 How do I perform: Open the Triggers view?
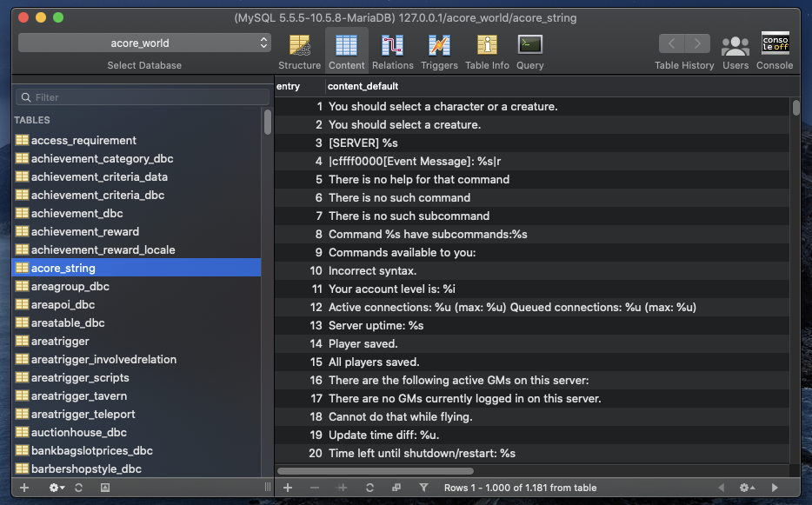pyautogui.click(x=439, y=50)
